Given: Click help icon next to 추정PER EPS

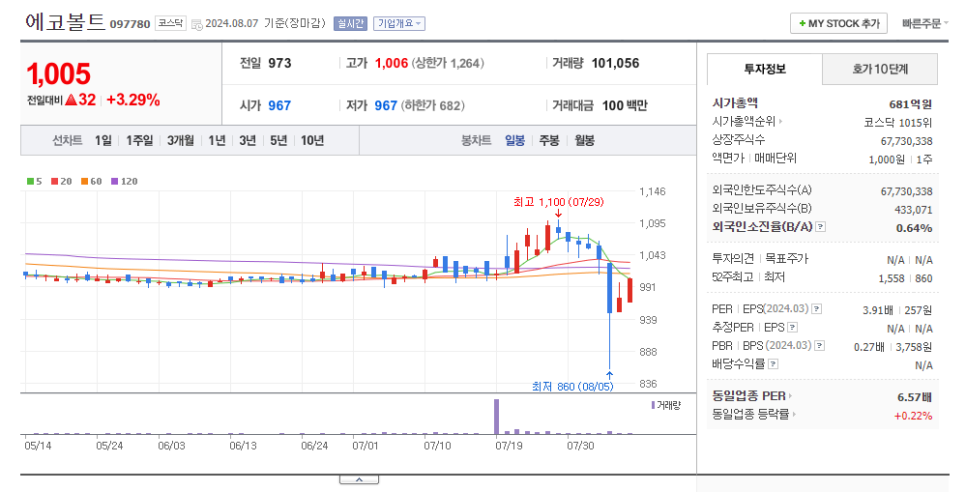Looking at the screenshot, I should pyautogui.click(x=792, y=328).
